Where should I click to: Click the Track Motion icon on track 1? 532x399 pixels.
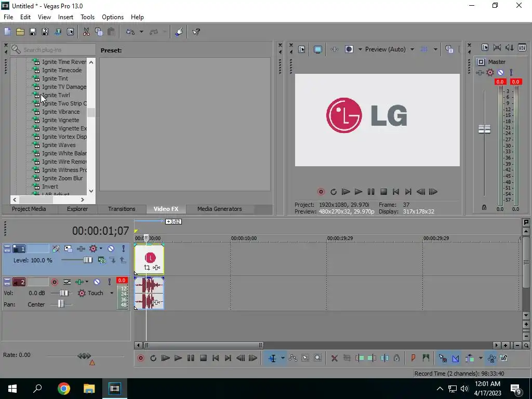click(x=68, y=249)
